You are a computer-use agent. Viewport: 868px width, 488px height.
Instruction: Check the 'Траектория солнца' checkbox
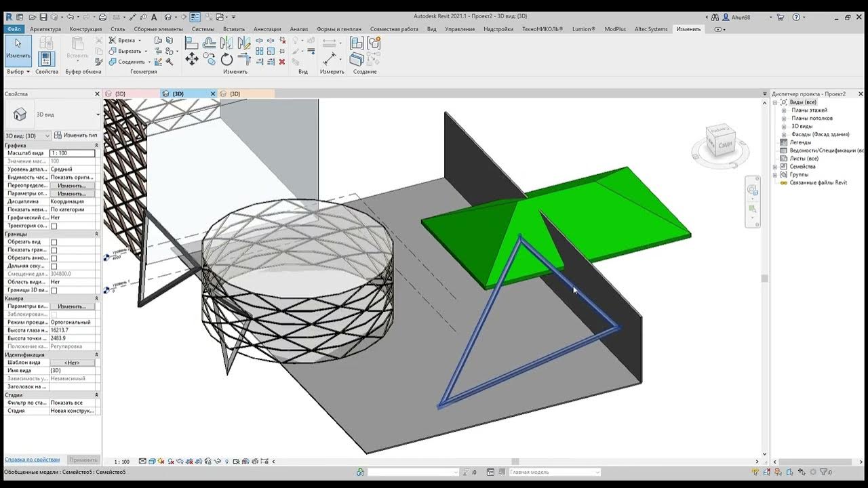click(x=54, y=226)
